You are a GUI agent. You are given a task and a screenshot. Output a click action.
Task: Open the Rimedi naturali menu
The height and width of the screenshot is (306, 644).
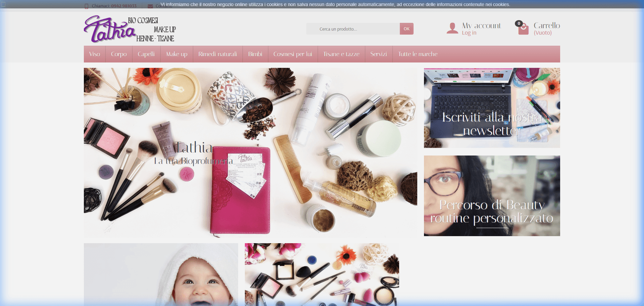click(218, 54)
